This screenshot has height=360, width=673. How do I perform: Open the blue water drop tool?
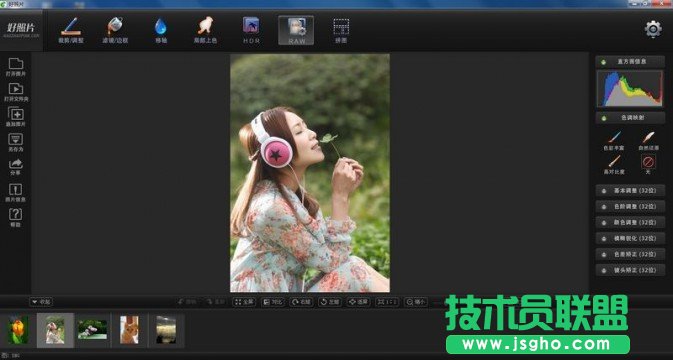[x=161, y=30]
